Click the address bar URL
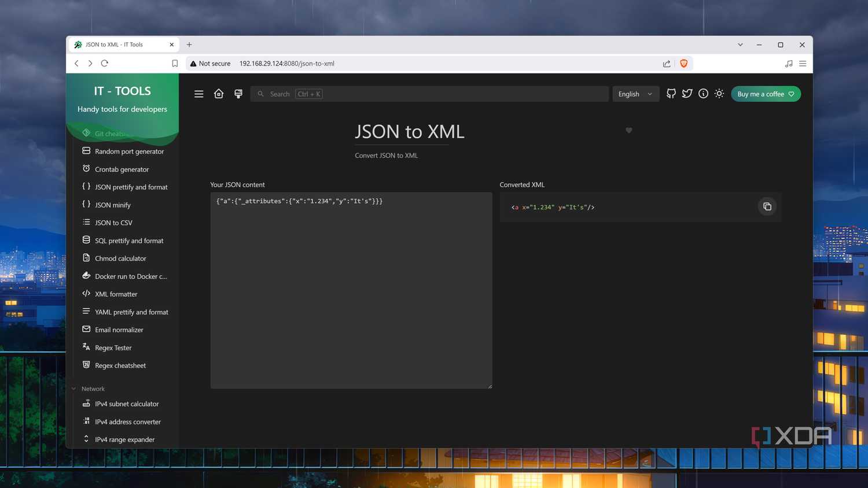Screen dimensions: 868x488 (x=287, y=64)
